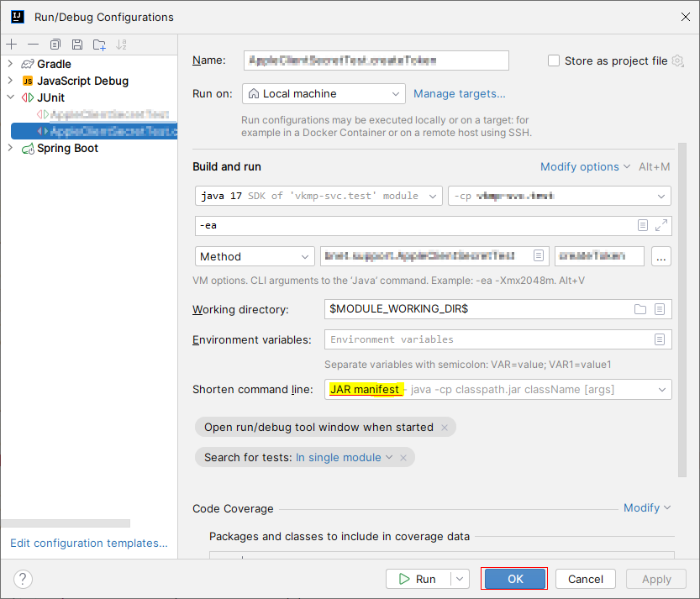The image size is (700, 599).
Task: Create new folder for configurations
Action: point(99,45)
